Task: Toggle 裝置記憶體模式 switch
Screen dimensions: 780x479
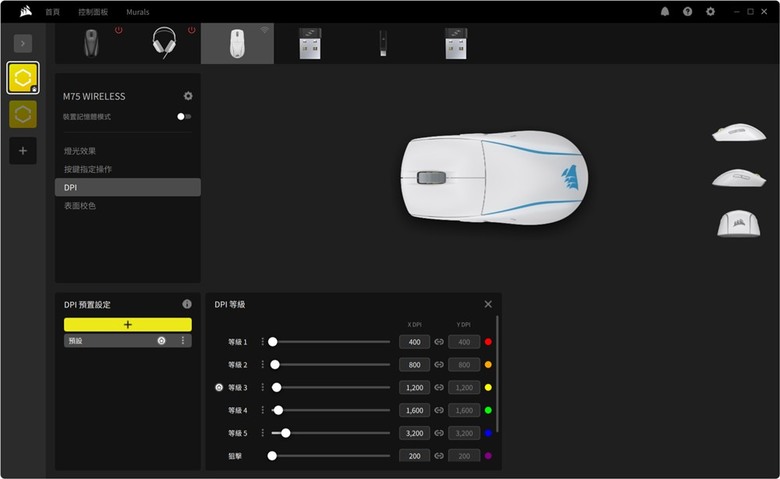Action: click(x=184, y=116)
